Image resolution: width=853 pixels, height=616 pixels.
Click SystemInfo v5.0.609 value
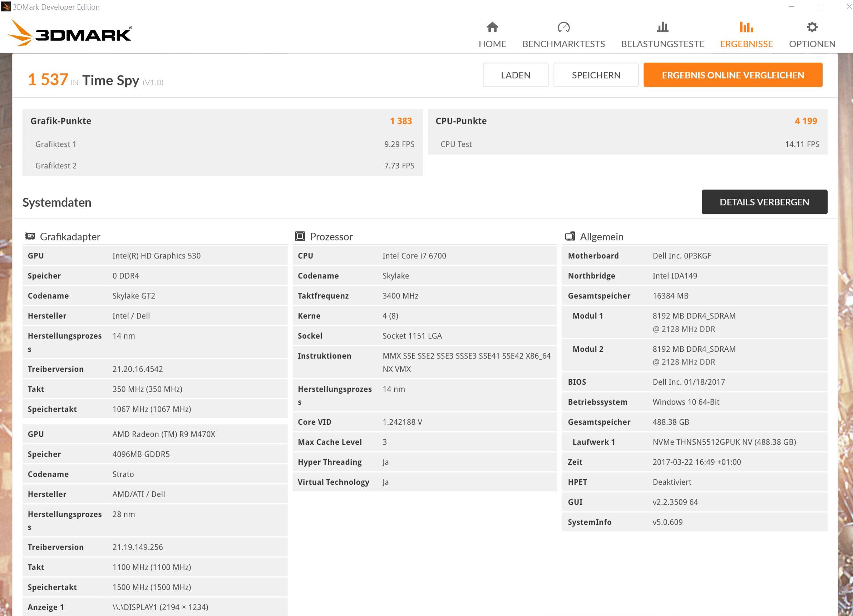(667, 522)
